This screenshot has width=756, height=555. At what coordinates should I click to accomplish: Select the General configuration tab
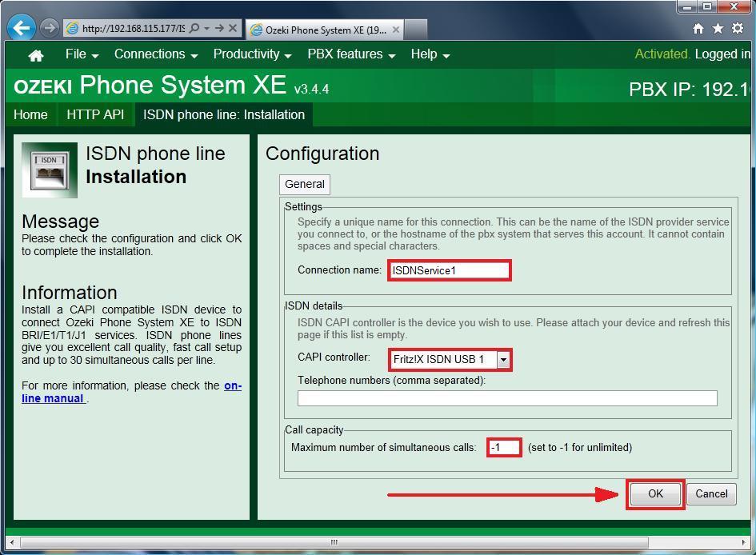pyautogui.click(x=305, y=184)
